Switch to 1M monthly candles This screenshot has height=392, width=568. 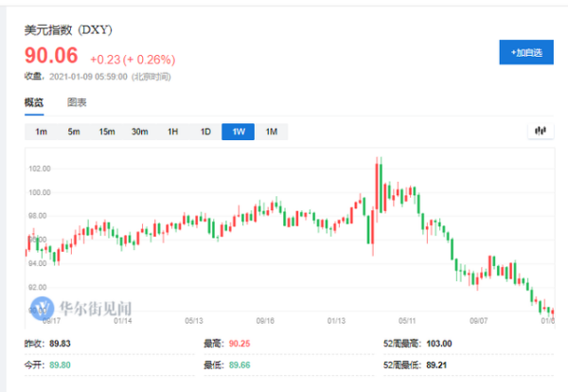pos(272,132)
